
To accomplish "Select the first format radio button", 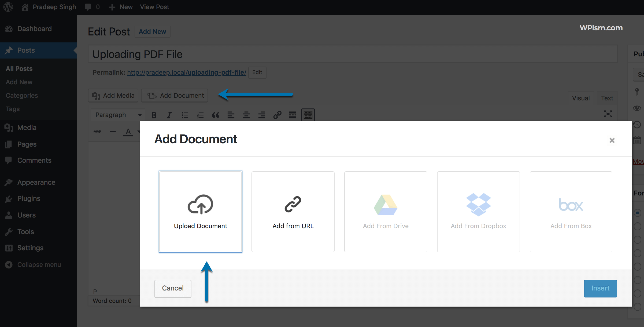I will point(638,213).
